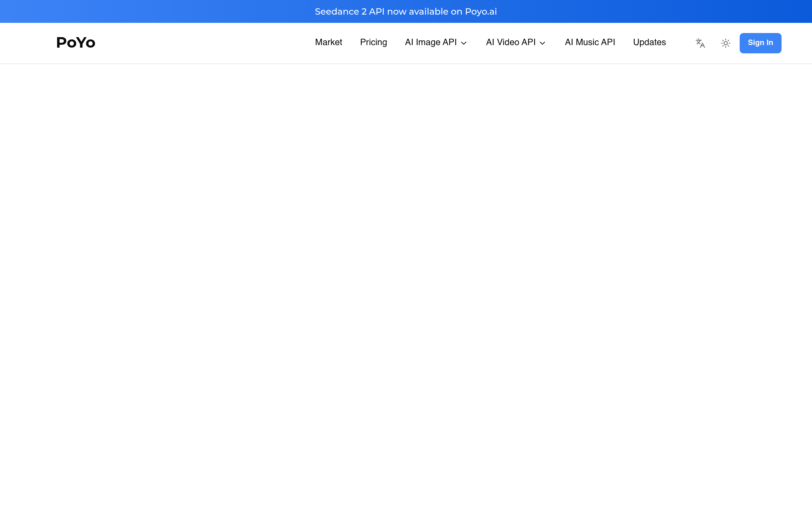Click the Sign In button
Screen dimensions: 812x508
coord(760,43)
